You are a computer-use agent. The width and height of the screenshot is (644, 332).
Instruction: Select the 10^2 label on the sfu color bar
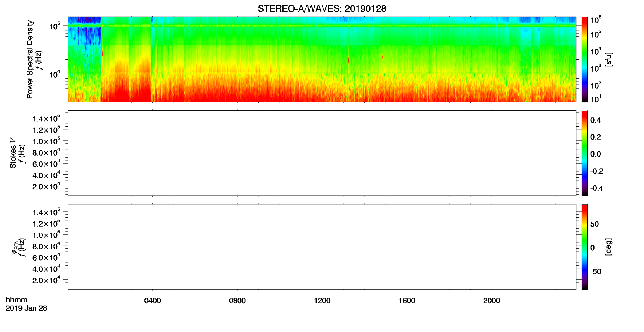pyautogui.click(x=596, y=85)
